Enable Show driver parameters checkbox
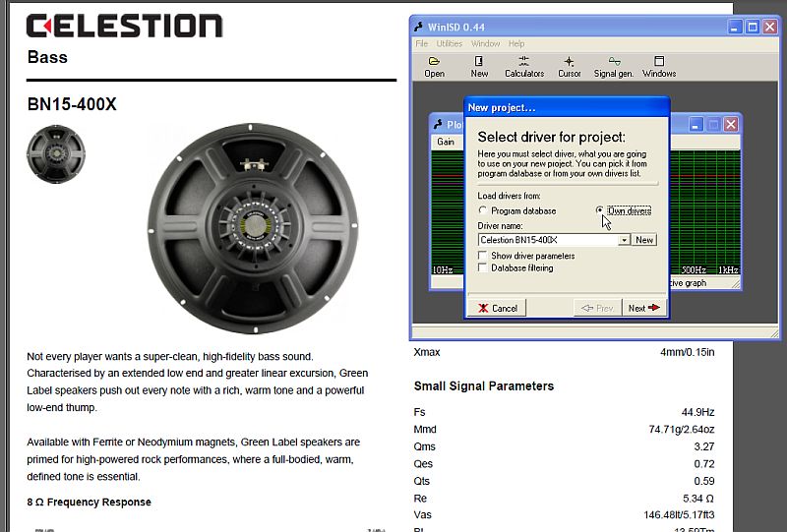This screenshot has height=532, width=787. click(482, 256)
